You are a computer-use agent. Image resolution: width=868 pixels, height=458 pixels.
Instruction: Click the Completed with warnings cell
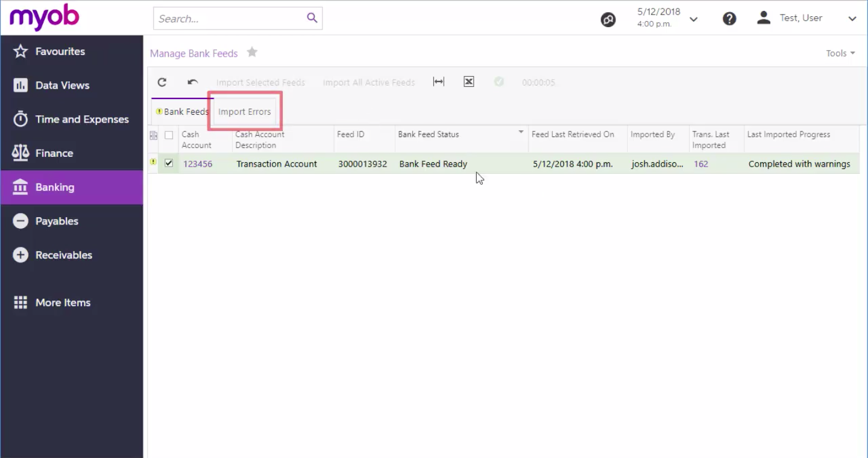(802, 164)
